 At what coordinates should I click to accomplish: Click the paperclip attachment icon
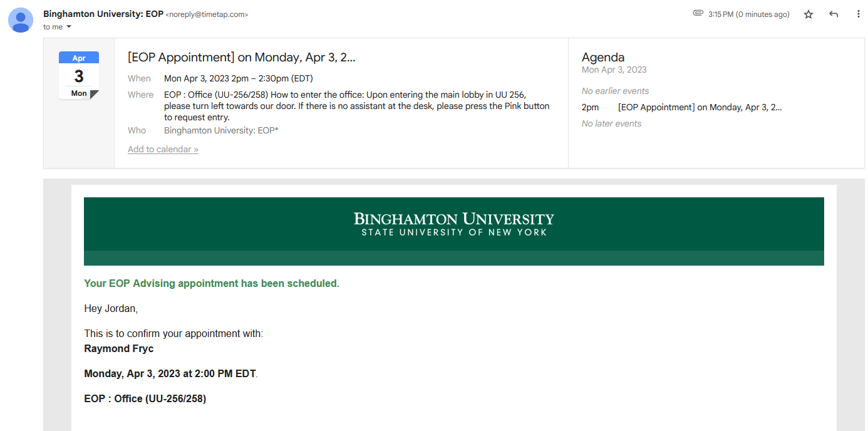(x=698, y=14)
